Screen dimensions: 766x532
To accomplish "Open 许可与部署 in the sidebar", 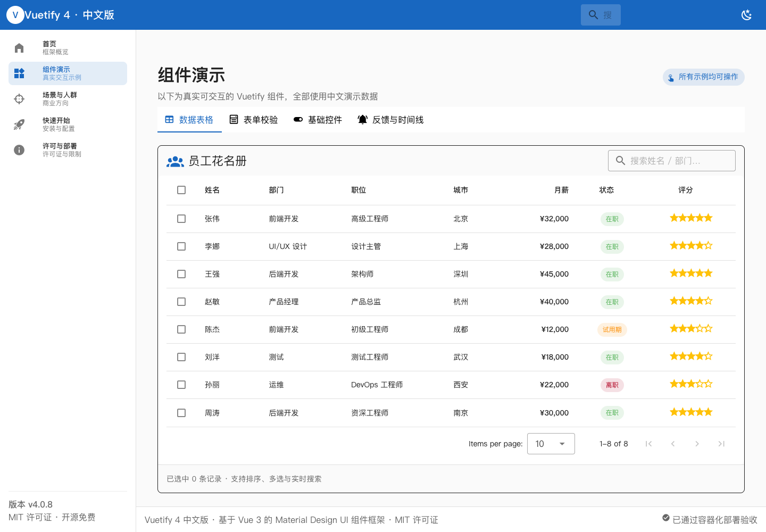I will pos(68,150).
